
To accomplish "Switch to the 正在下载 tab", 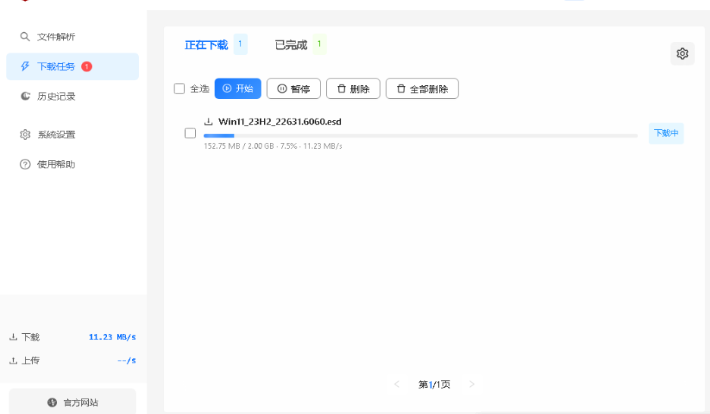I will tap(206, 45).
